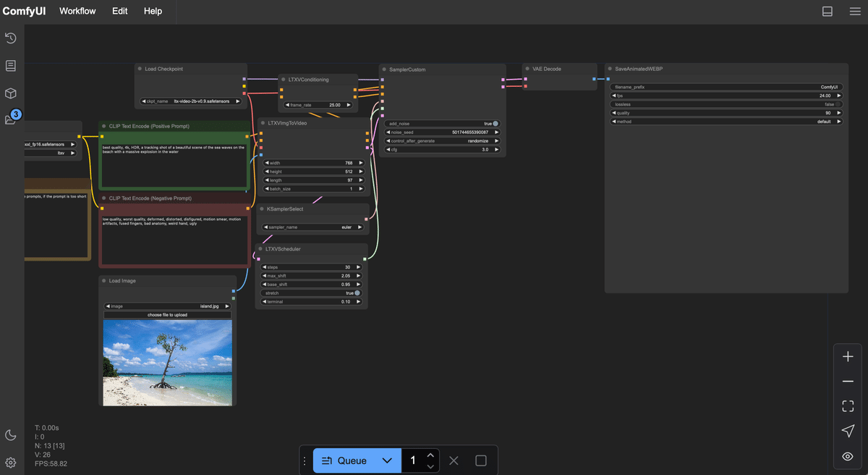Toggle link visibility with the eye icon
Viewport: 868px width, 475px height.
point(847,456)
